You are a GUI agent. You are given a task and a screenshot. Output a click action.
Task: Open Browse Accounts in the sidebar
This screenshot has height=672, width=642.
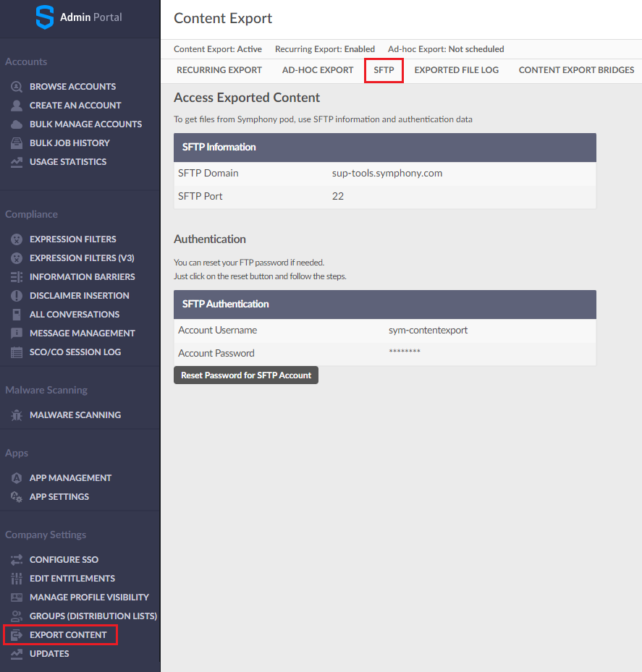pyautogui.click(x=72, y=87)
